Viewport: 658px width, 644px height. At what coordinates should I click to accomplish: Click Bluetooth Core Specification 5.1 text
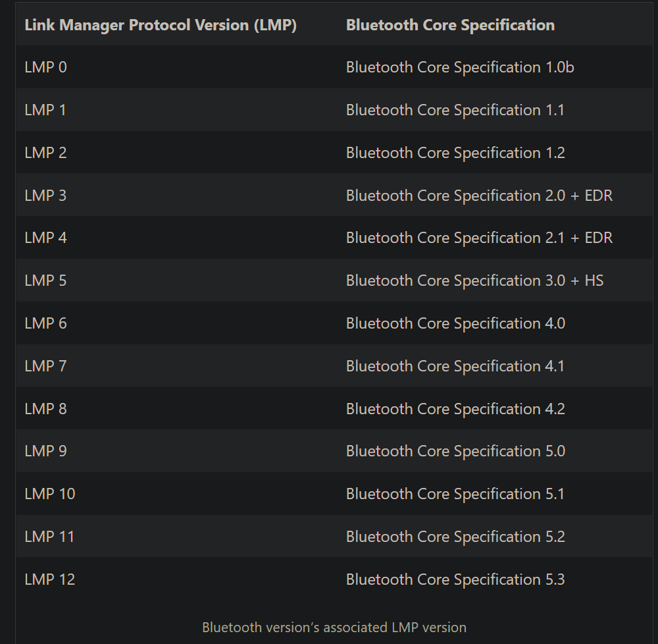click(x=455, y=494)
